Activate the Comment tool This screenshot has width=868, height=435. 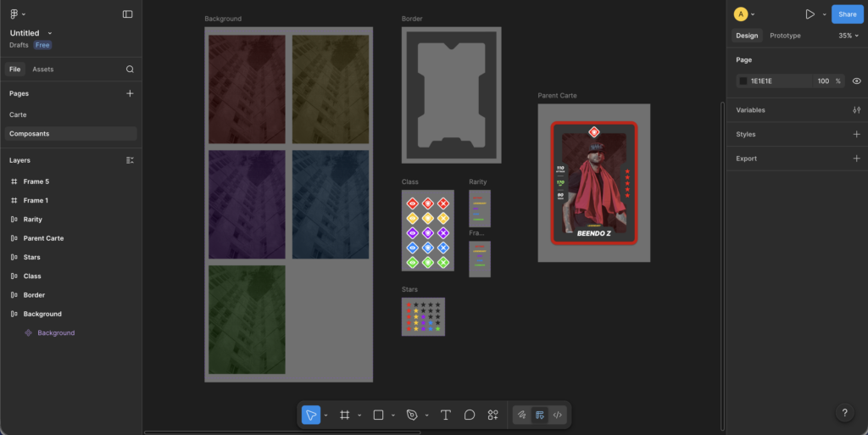(470, 415)
